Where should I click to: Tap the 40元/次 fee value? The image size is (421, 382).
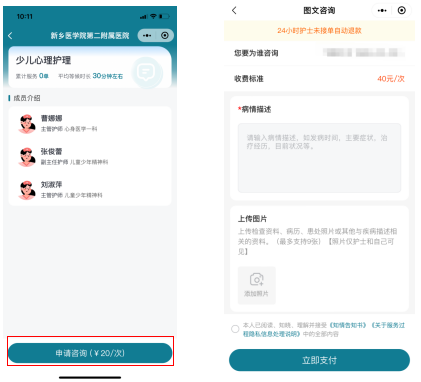(x=391, y=79)
